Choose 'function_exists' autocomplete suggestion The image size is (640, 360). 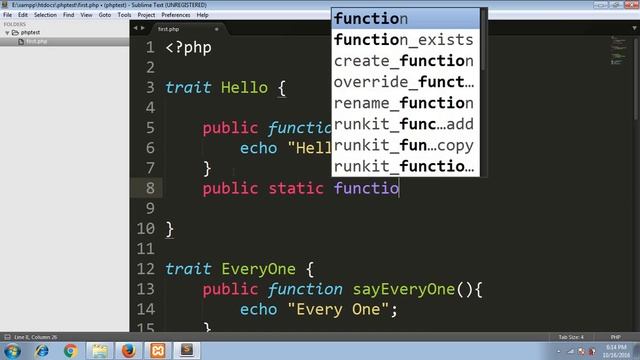tap(406, 40)
